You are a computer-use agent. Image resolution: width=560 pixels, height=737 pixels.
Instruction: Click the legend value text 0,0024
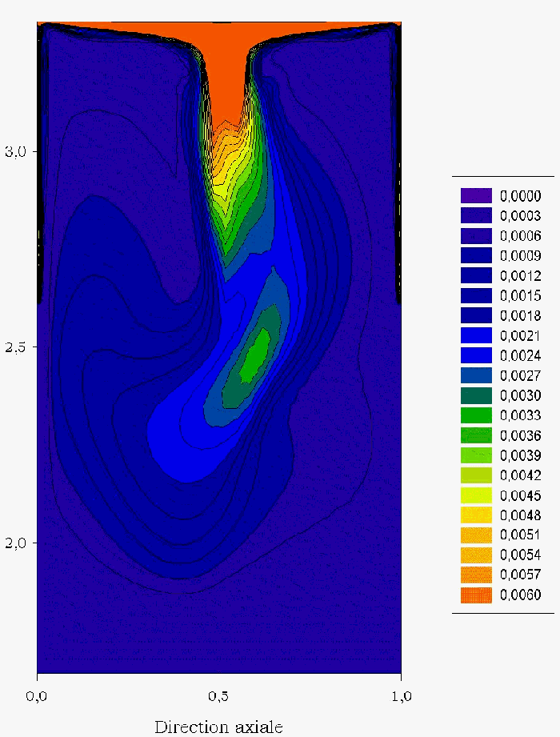521,356
